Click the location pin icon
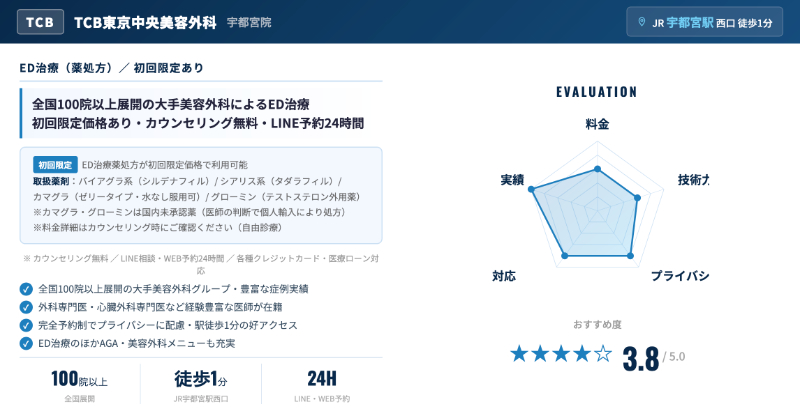The width and height of the screenshot is (800, 418). point(641,22)
